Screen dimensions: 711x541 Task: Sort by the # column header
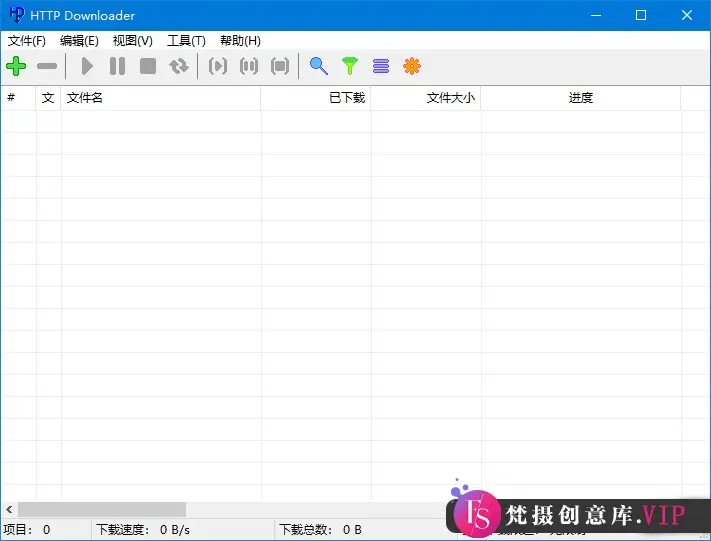coord(18,97)
